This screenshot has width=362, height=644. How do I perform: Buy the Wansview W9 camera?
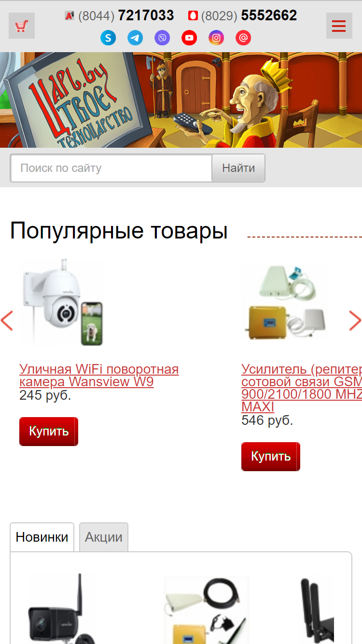pyautogui.click(x=49, y=432)
